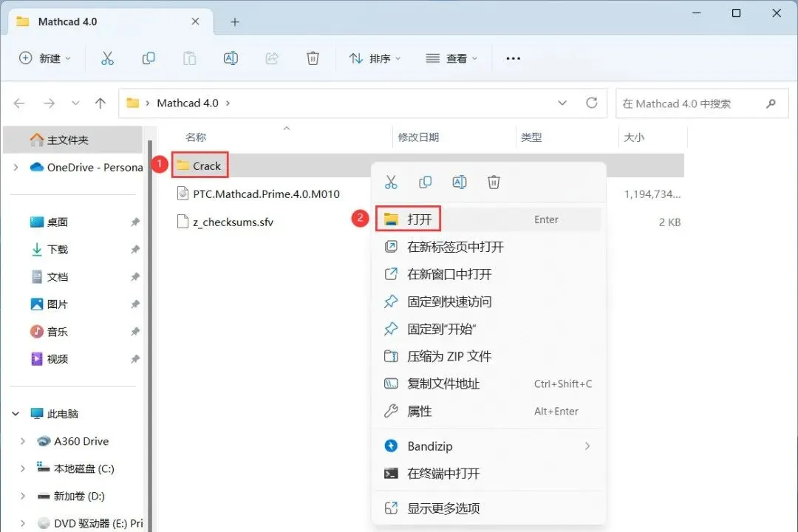Click the Cut icon in the context menu
Screen dimensions: 798x532
pyautogui.click(x=391, y=183)
